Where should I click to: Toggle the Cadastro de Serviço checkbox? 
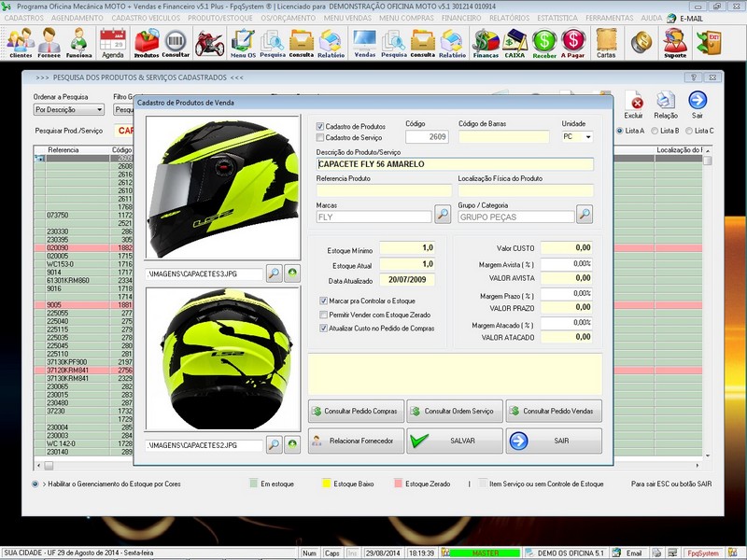[320, 138]
